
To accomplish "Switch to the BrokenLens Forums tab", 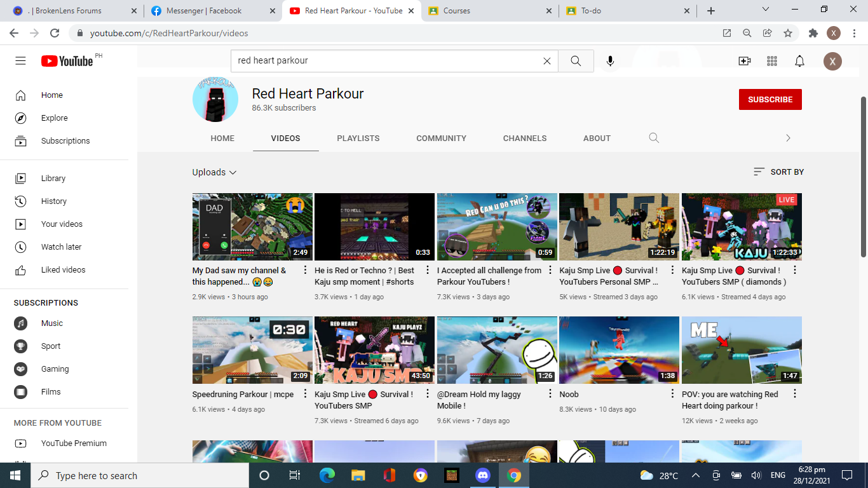I will (74, 11).
